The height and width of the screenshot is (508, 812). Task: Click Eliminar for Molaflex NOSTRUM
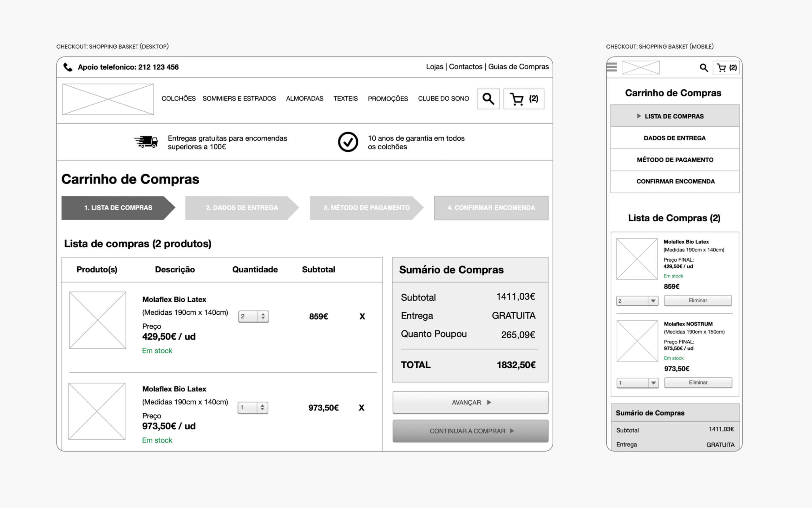point(698,382)
